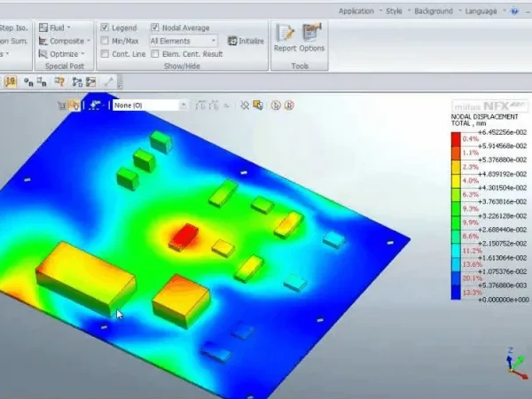Open the None (O) selection dropdown
This screenshot has height=399, width=532.
coord(150,106)
